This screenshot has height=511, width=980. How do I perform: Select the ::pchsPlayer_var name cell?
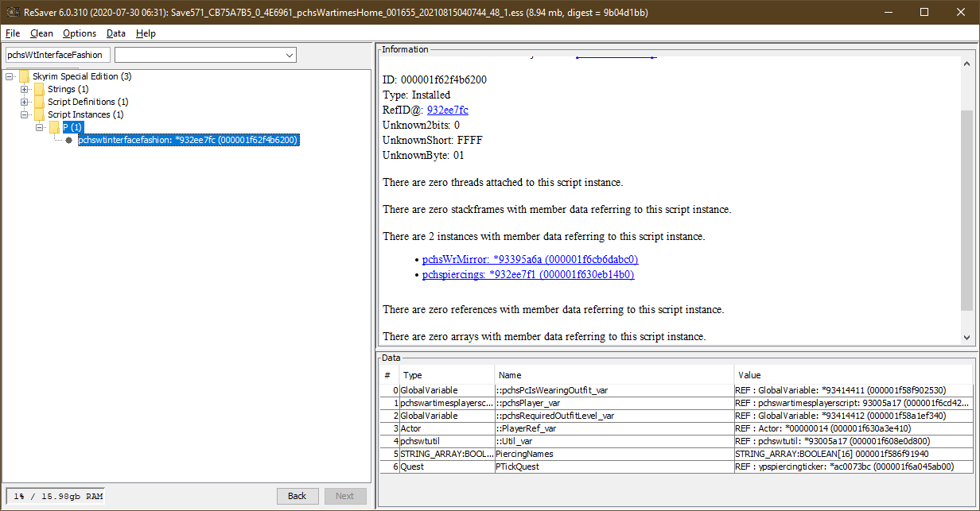pos(614,403)
